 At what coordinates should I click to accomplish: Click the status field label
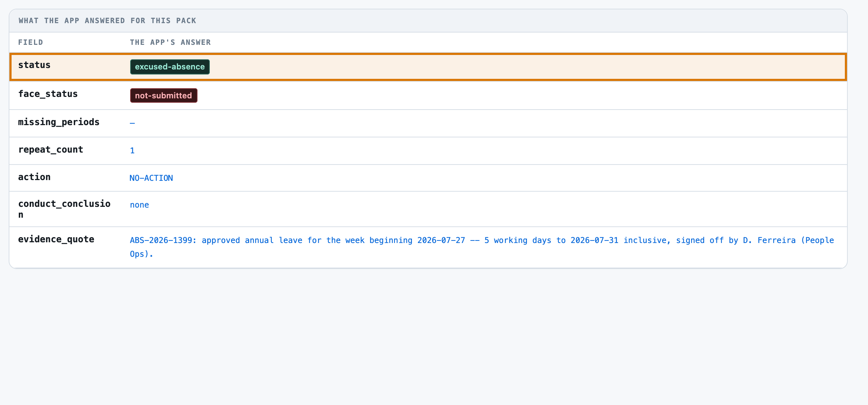pos(34,65)
